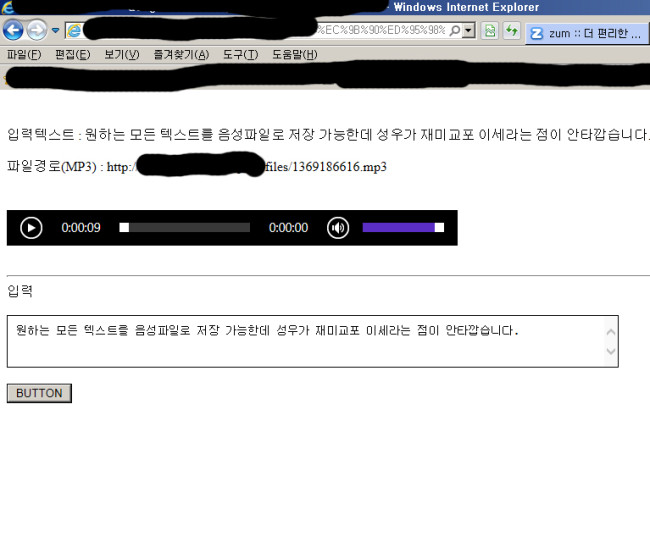Click the browser Forward arrow button
Screen dimensions: 650x559
[x=36, y=30]
